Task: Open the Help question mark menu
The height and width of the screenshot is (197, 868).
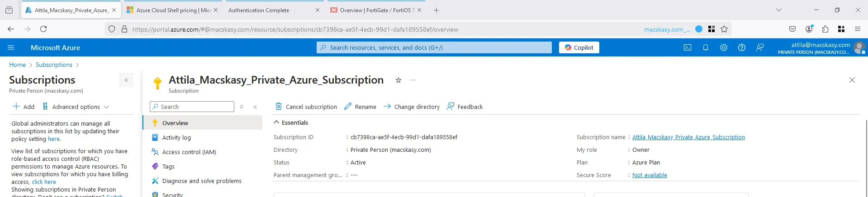Action: (x=742, y=47)
